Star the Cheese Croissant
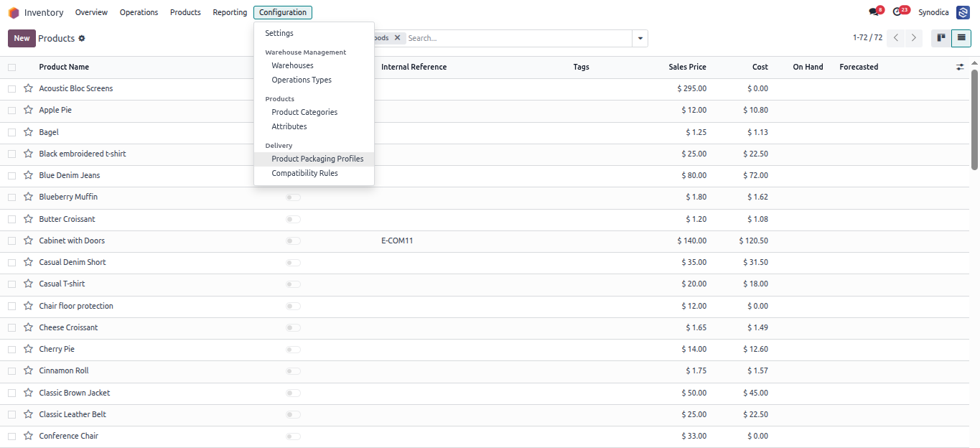The image size is (980, 448). [28, 327]
